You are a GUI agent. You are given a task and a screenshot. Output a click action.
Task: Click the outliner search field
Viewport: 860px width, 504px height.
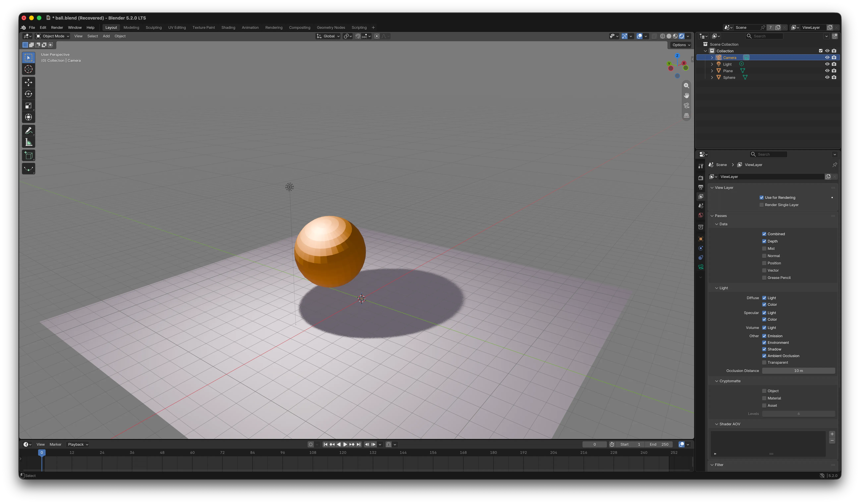coord(764,36)
